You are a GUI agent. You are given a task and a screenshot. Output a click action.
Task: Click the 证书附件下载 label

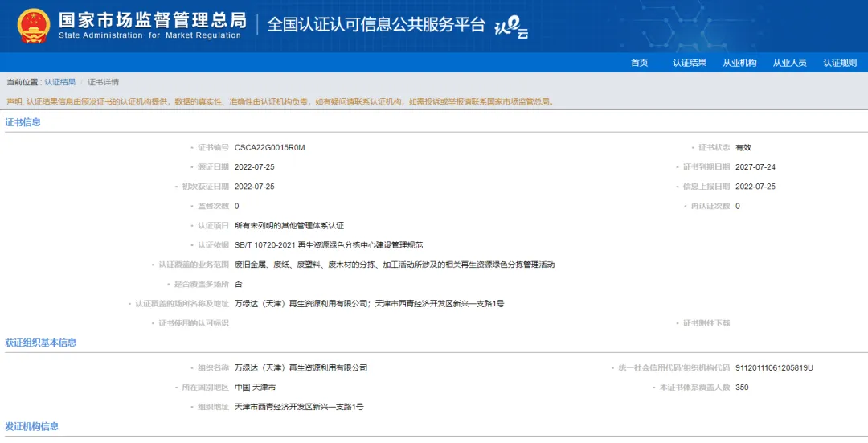pos(706,323)
